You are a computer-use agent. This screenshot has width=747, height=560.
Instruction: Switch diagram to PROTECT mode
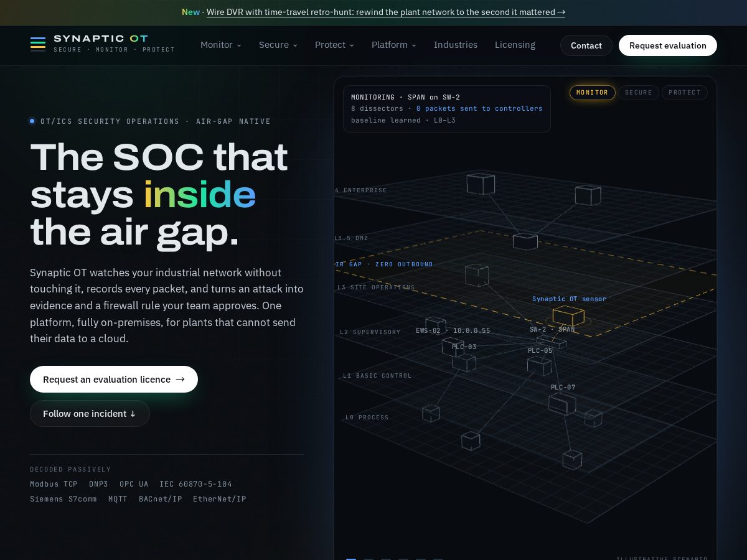click(685, 93)
